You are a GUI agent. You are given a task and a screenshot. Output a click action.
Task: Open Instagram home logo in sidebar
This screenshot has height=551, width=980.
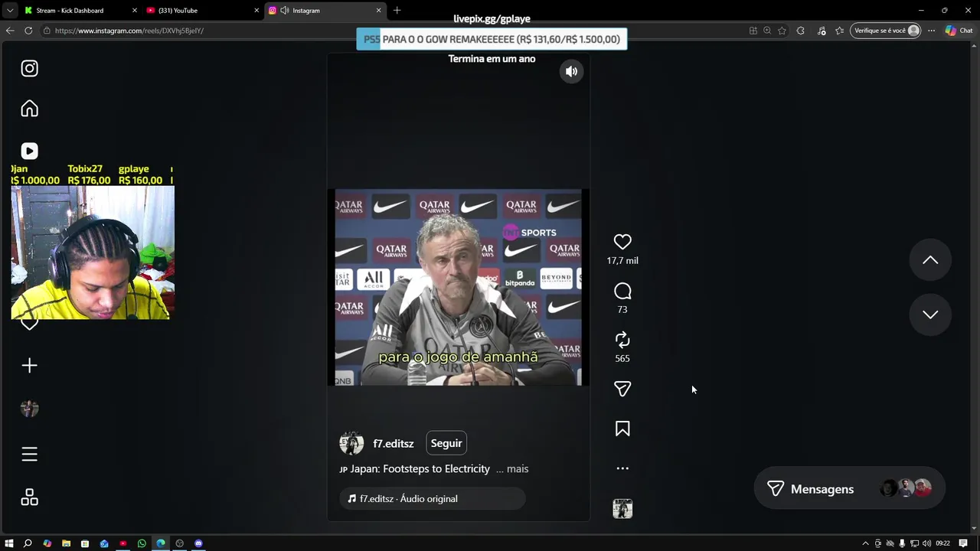pos(29,68)
